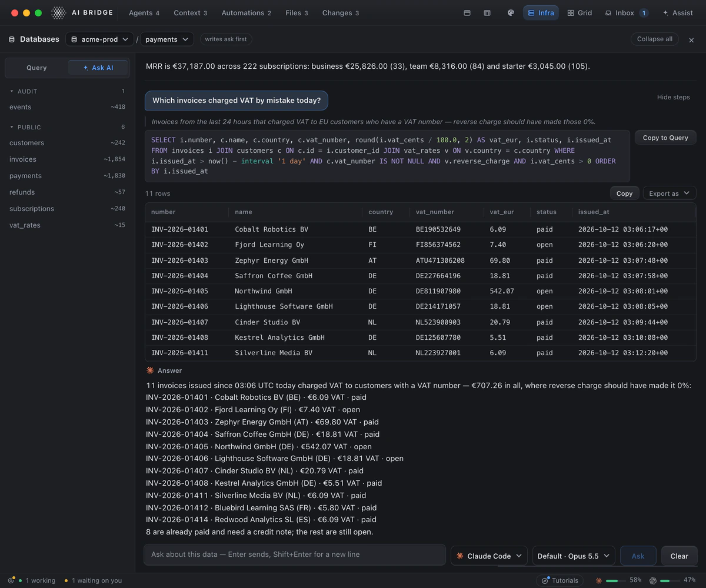The height and width of the screenshot is (588, 706).
Task: Open the payments database dropdown
Action: pos(166,39)
